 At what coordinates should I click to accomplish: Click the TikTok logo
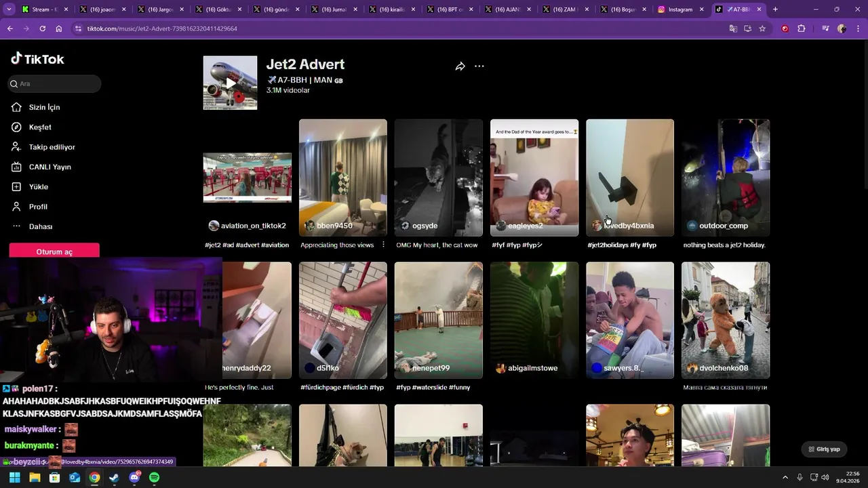coord(37,59)
